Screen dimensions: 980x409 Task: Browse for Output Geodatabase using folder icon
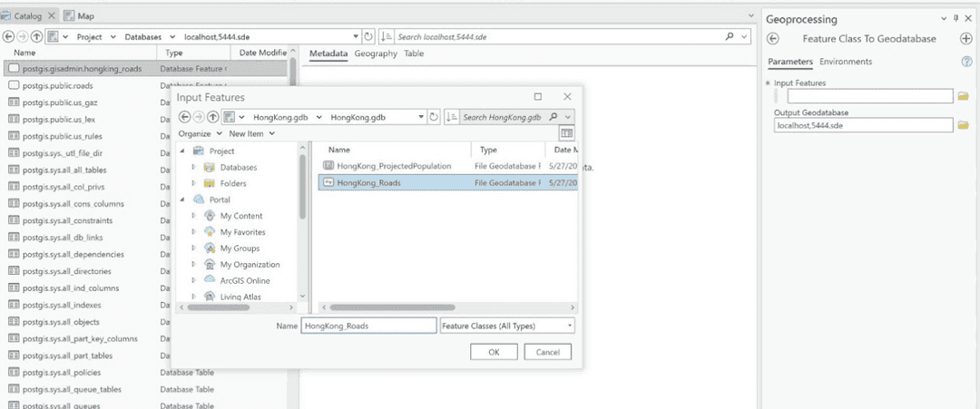click(964, 125)
